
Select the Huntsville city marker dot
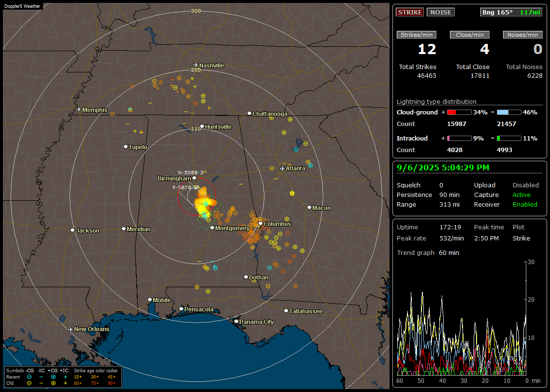click(202, 126)
